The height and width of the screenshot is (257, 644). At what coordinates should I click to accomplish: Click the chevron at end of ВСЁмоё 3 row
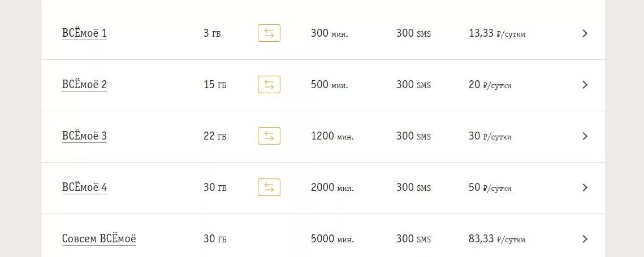point(585,136)
